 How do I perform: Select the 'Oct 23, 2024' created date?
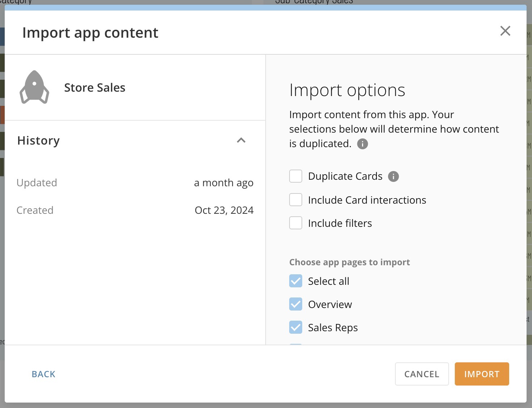(224, 210)
